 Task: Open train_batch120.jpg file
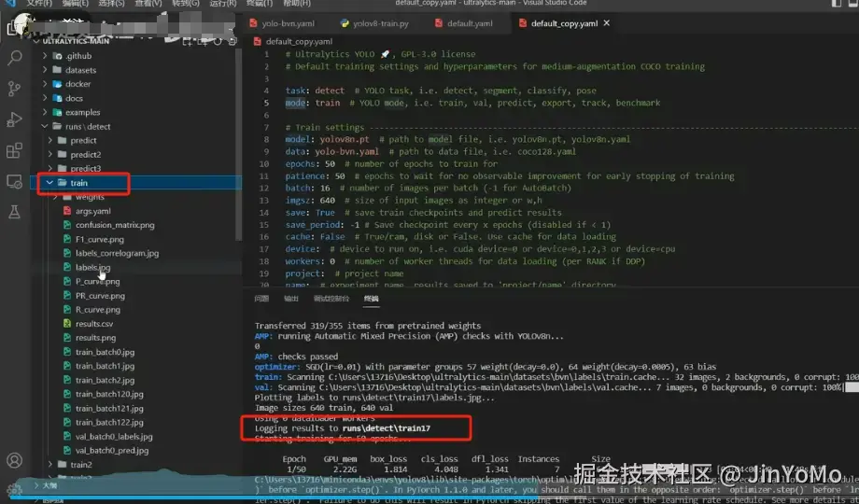point(109,395)
